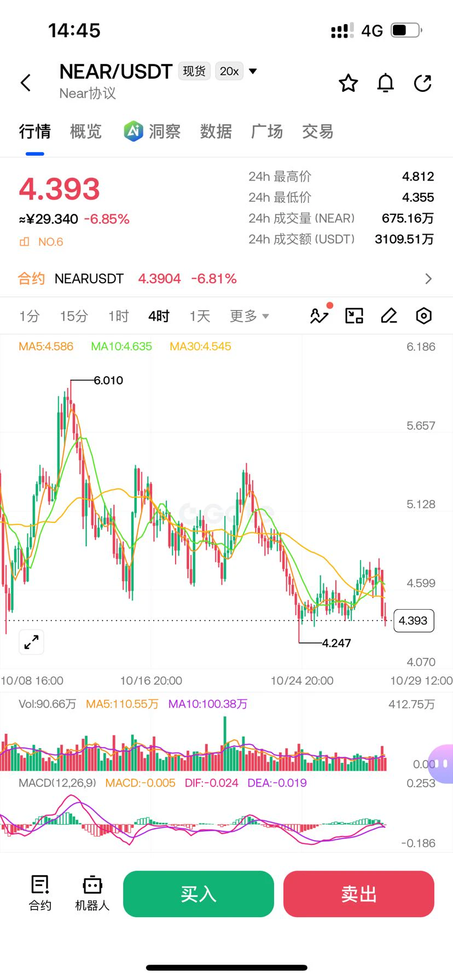Tap the Vol:90.66万 volume label

(48, 704)
